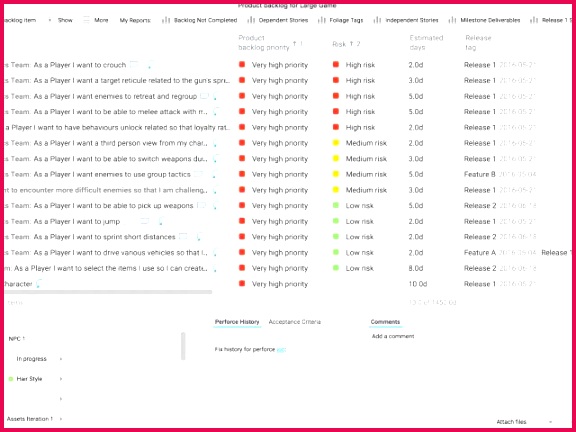Click the link icon on select the items row
Viewport: 576px width, 432px height.
pyautogui.click(x=215, y=269)
